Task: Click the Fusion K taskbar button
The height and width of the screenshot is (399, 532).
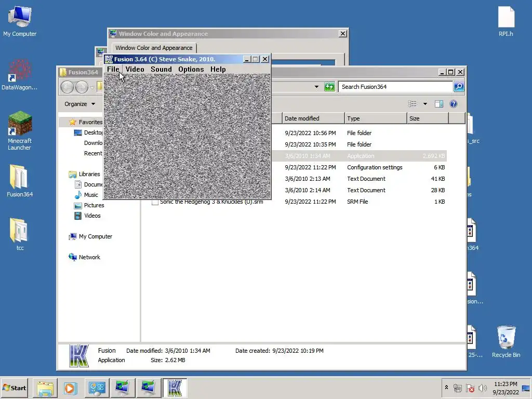Action: [175, 388]
